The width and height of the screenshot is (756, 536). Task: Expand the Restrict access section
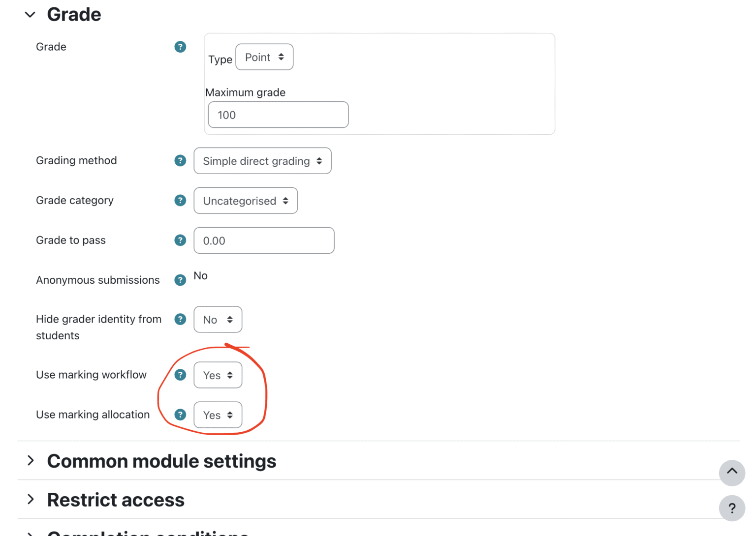[x=31, y=500]
